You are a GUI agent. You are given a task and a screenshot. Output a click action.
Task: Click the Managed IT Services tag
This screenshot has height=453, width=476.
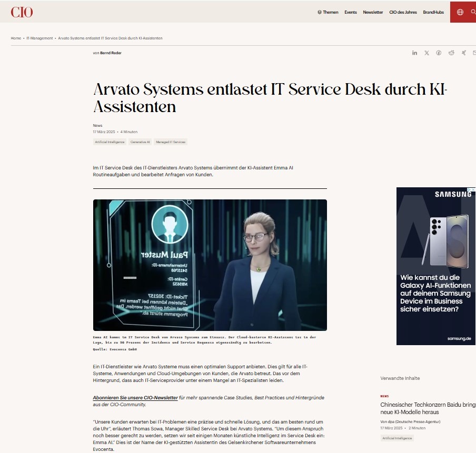[171, 142]
